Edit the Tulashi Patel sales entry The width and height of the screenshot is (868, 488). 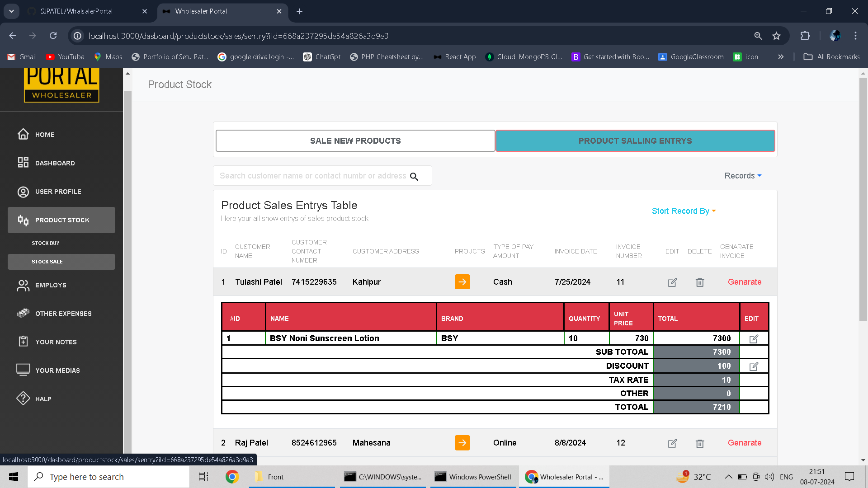point(672,282)
